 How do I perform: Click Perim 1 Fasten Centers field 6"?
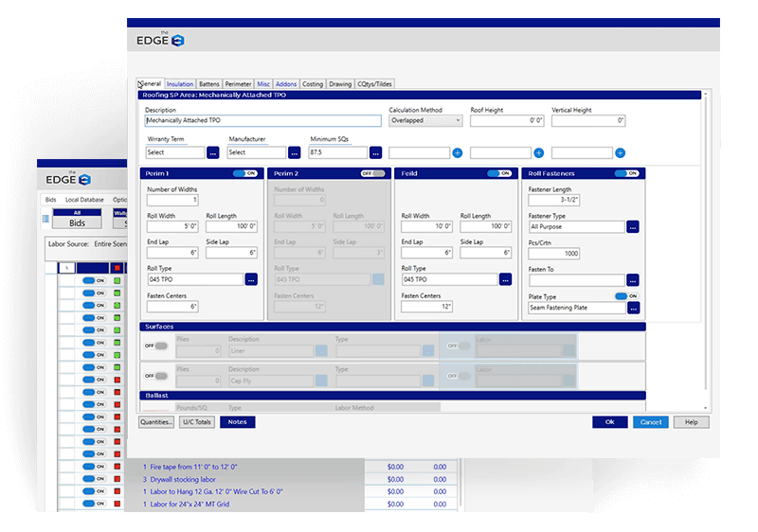click(x=172, y=307)
